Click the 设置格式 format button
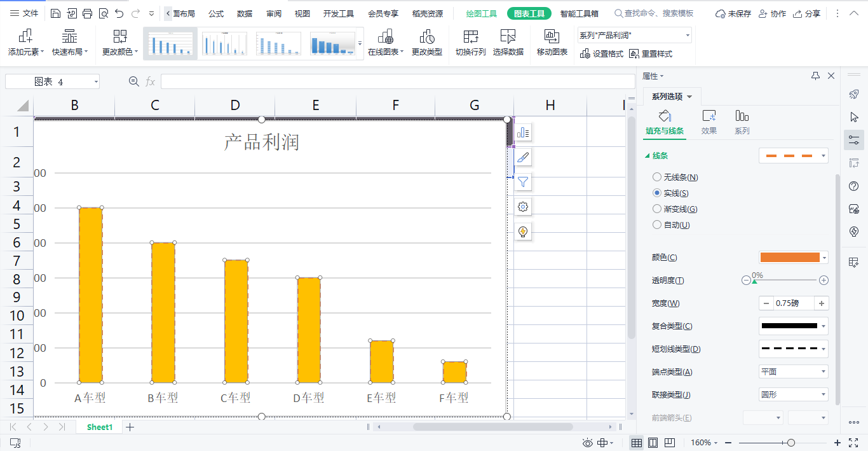The height and width of the screenshot is (451, 868). tap(602, 54)
